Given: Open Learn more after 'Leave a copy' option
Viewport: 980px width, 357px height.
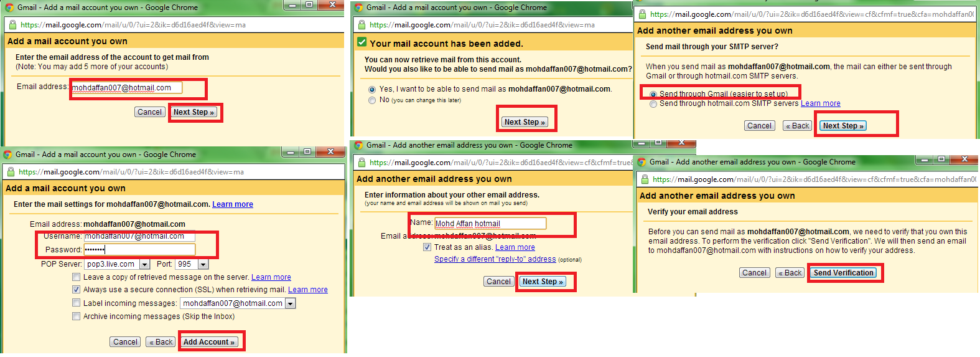Looking at the screenshot, I should click(x=271, y=277).
